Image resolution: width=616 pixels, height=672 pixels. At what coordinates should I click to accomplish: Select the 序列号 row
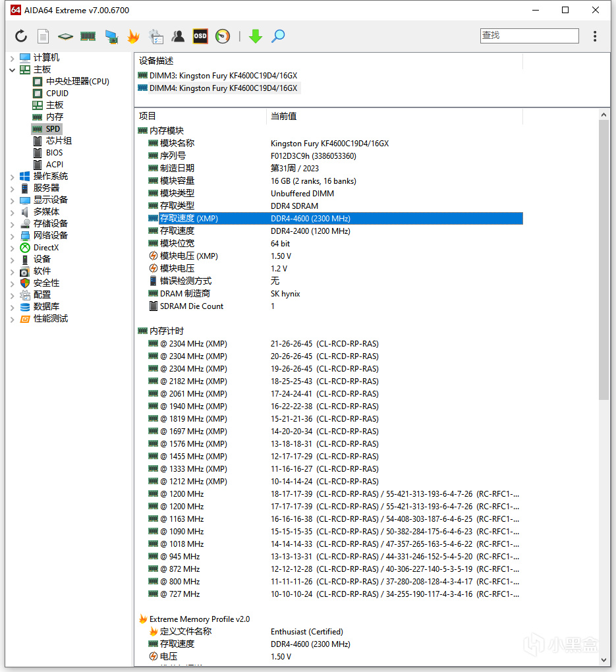[x=329, y=156]
